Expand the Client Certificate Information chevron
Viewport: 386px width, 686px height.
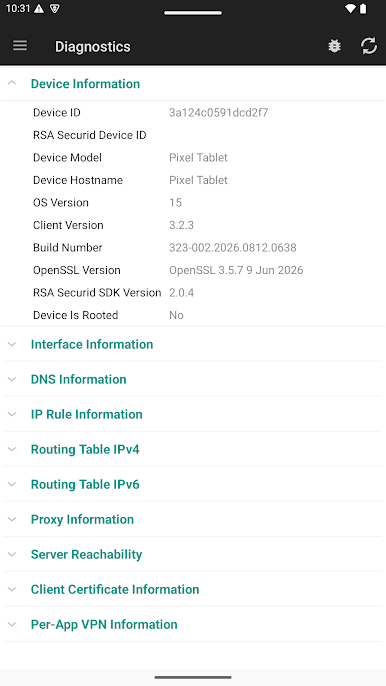coord(12,589)
